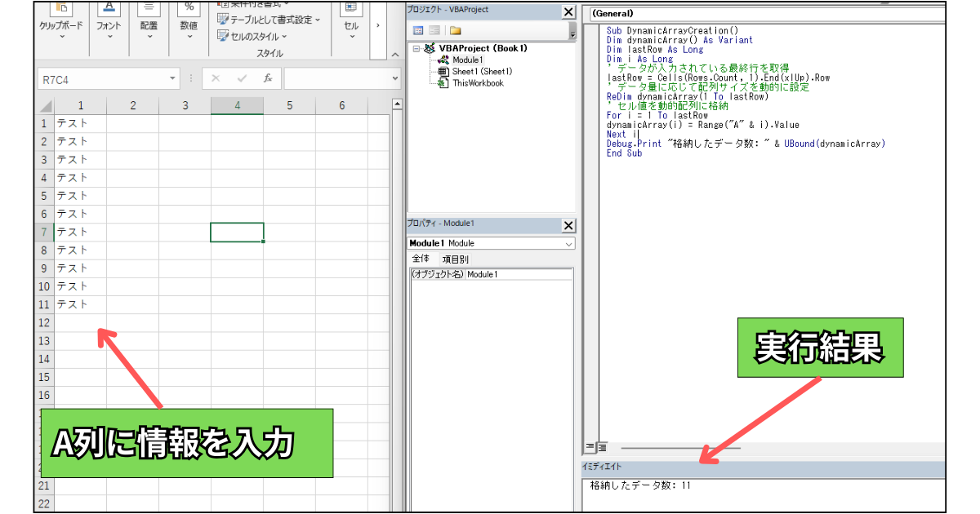Click the テスト cell in row 5
The height and width of the screenshot is (514, 980).
80,196
